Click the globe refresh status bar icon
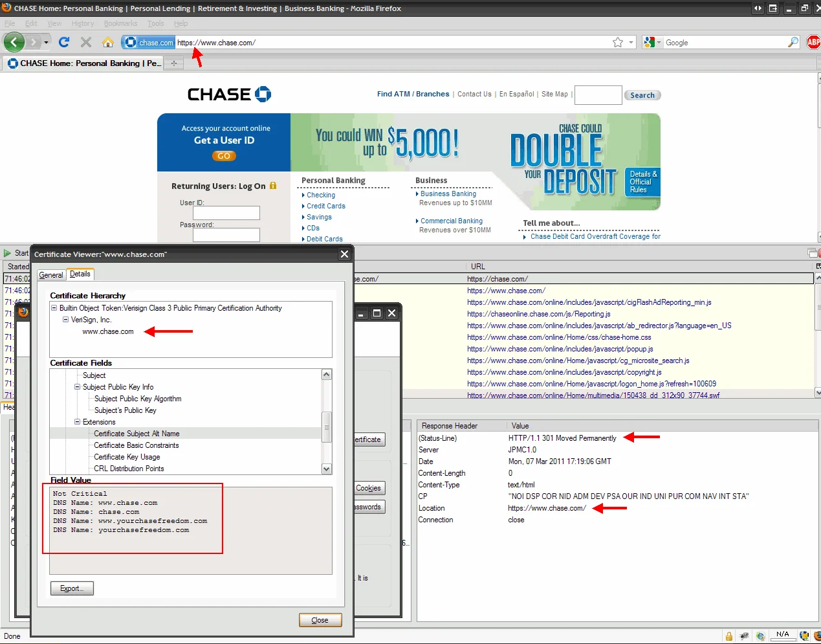 click(760, 636)
